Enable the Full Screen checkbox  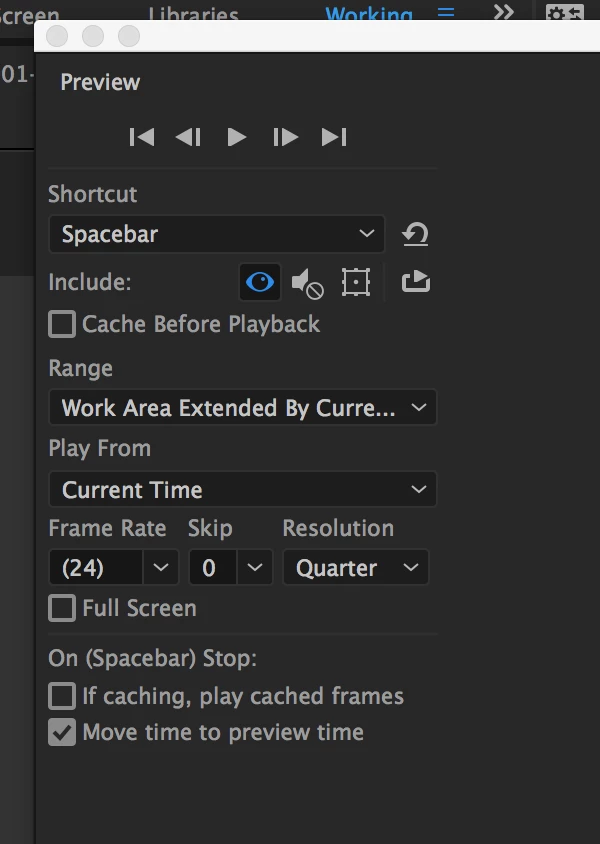click(x=62, y=608)
